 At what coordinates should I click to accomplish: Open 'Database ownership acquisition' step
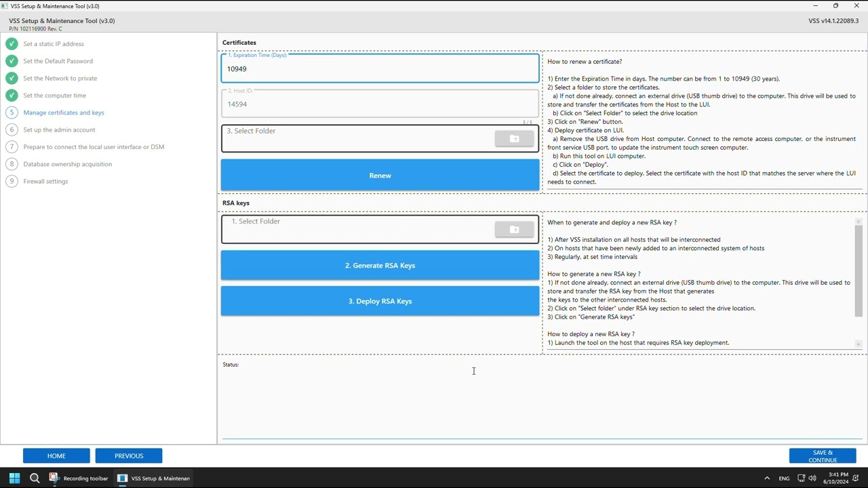tap(68, 164)
